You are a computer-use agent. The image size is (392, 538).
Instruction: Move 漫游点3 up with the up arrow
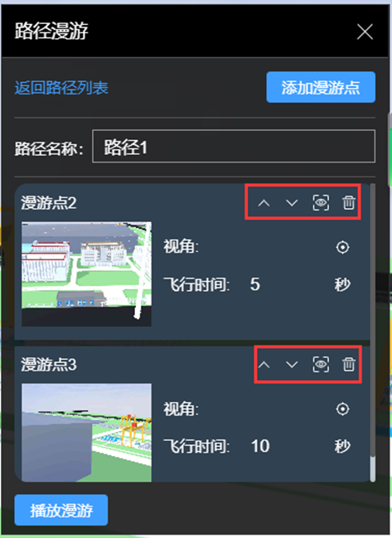(x=264, y=365)
